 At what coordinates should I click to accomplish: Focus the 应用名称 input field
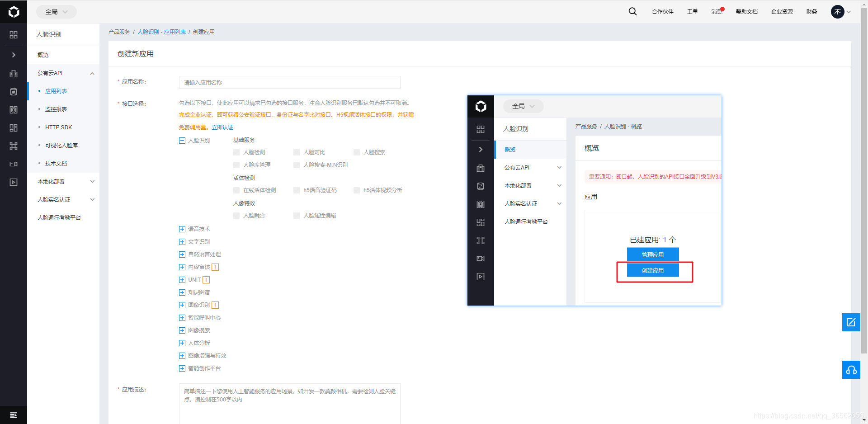[x=290, y=82]
